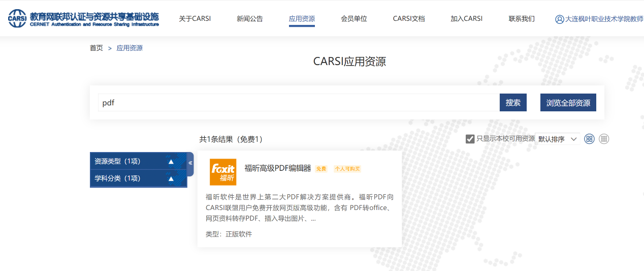Click the user account avatar icon
644x271 pixels.
(560, 19)
